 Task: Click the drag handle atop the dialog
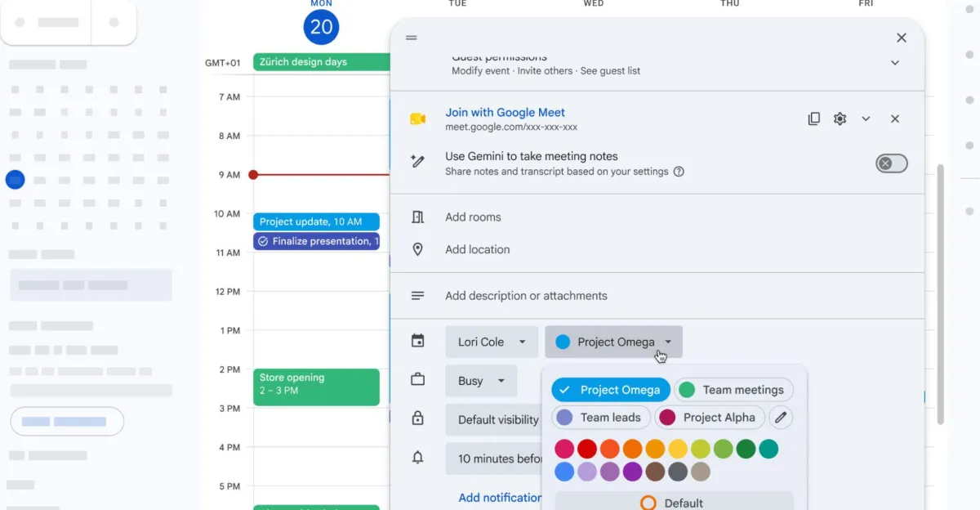tap(412, 38)
